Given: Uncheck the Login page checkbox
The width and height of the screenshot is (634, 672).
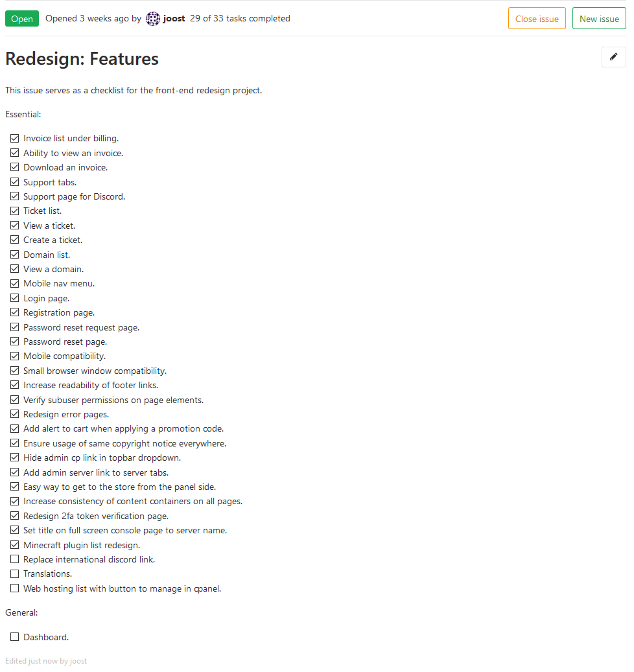Looking at the screenshot, I should point(15,298).
